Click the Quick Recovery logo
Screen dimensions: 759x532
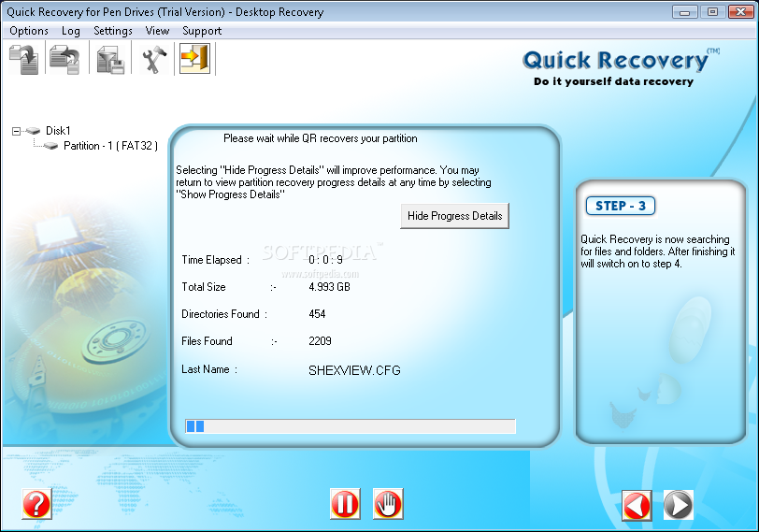[619, 67]
